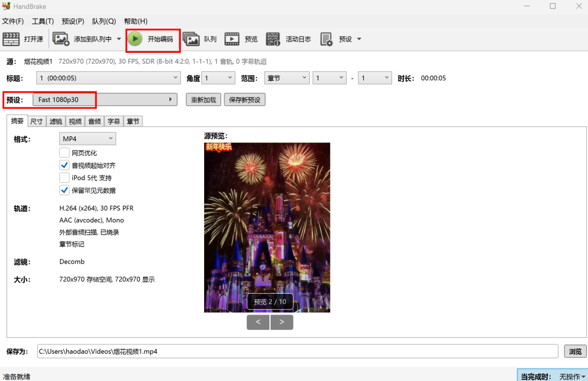Click the 保存为 file path field
This screenshot has height=381, width=588.
(x=297, y=352)
